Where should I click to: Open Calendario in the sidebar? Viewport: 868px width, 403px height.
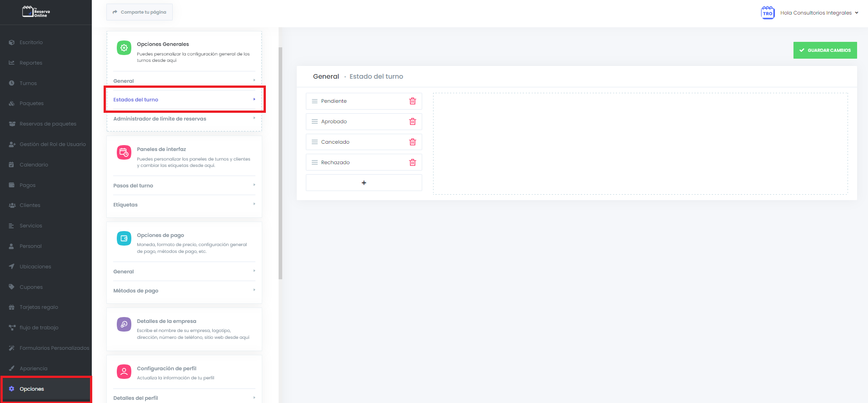pos(34,165)
